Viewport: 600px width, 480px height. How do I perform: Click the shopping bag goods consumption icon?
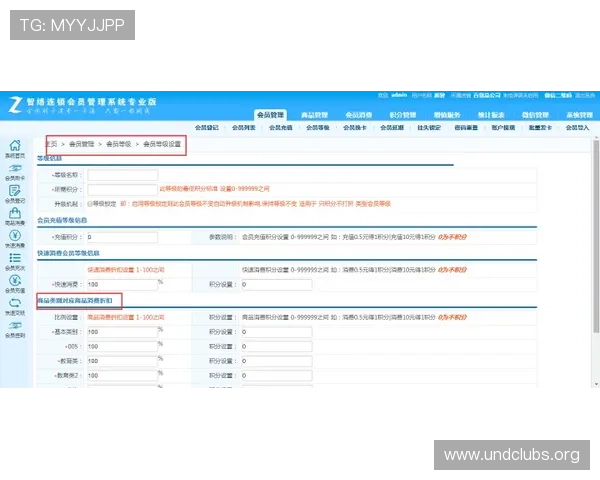coord(15,213)
